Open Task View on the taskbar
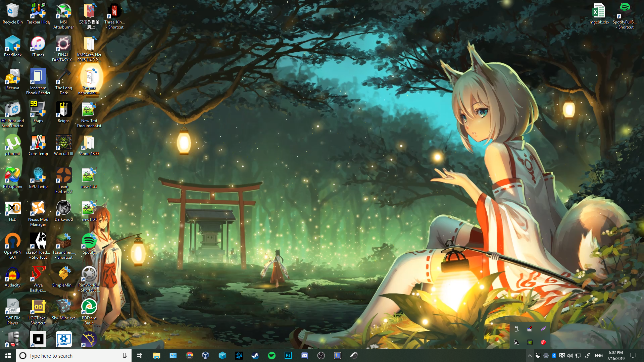Viewport: 644px width, 362px height. click(140, 356)
